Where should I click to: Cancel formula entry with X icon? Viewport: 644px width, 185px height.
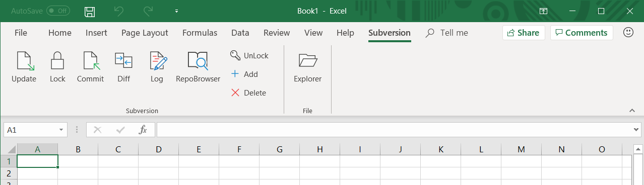98,130
